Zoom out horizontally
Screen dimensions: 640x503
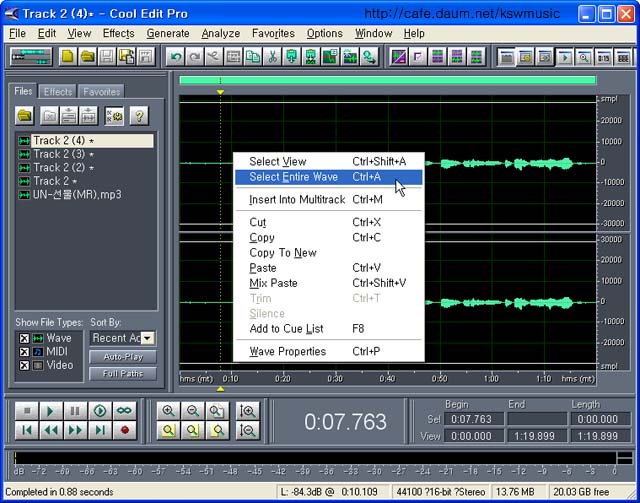[193, 411]
